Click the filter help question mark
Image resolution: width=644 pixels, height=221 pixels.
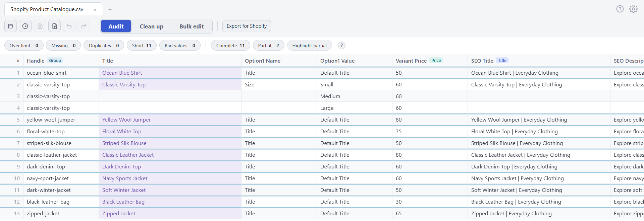(x=341, y=46)
